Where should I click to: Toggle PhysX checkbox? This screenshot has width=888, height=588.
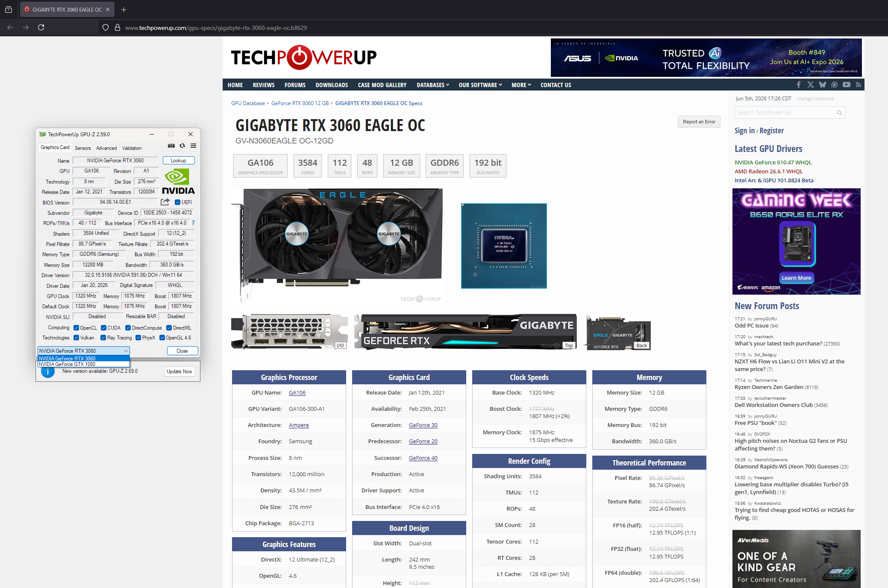click(138, 338)
